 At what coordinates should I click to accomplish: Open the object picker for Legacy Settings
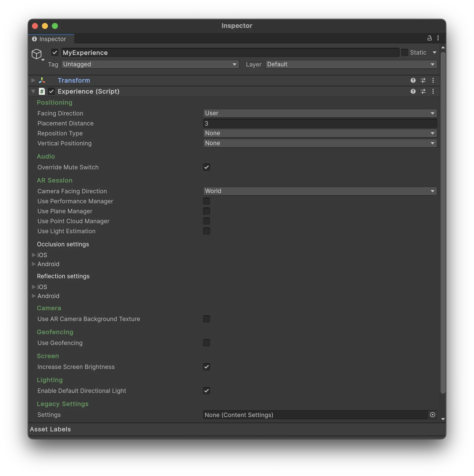(433, 415)
